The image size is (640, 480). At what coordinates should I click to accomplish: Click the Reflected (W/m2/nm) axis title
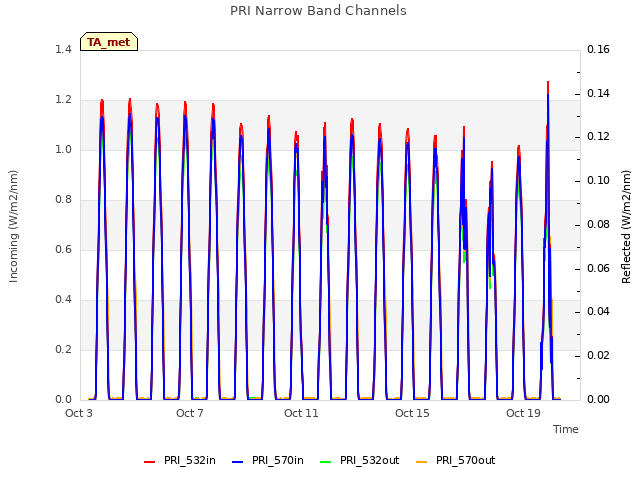point(626,227)
